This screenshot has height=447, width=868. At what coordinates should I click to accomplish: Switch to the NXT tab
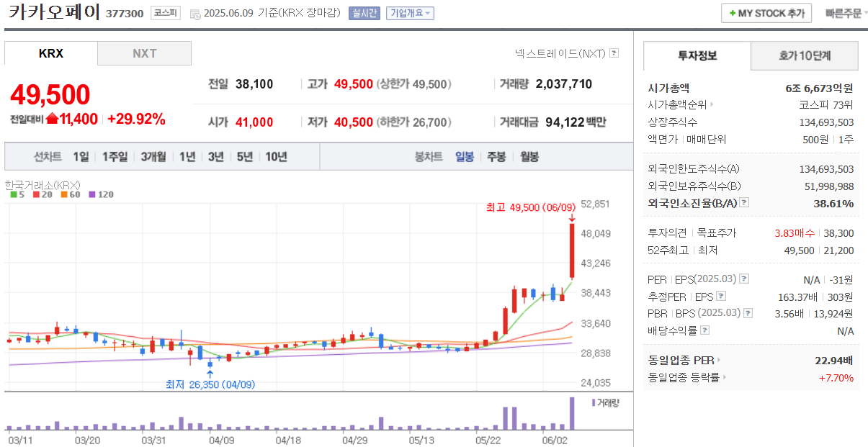tap(145, 53)
